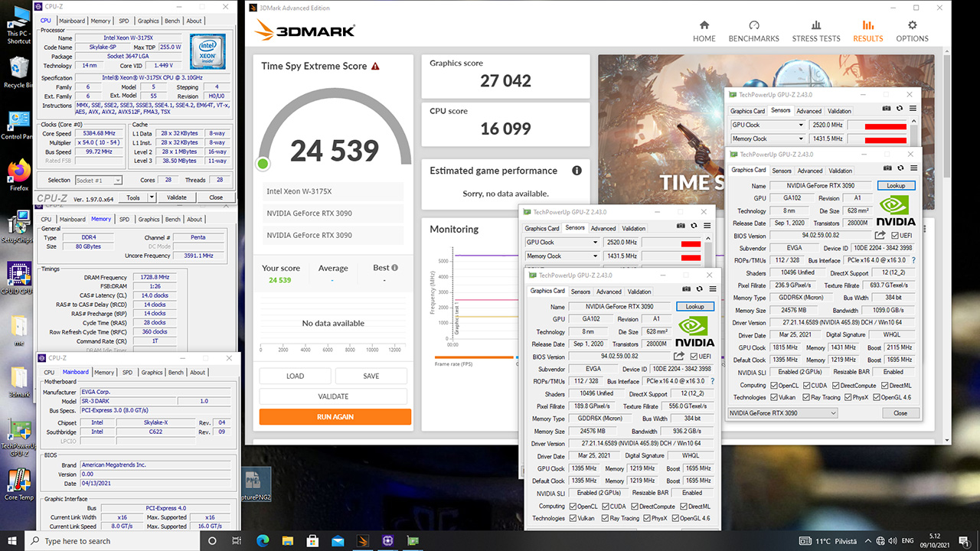Click the Graphics score value 27 042

(x=505, y=80)
